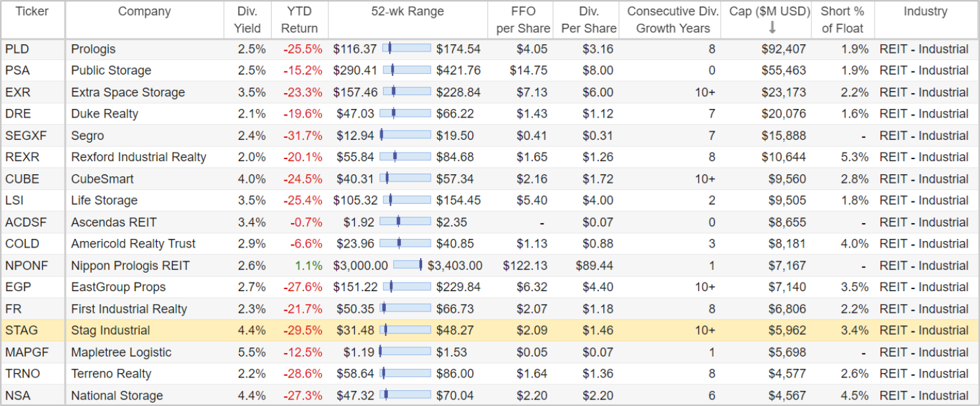
Task: Click the -0.7% YTD return value
Action: pos(306,222)
